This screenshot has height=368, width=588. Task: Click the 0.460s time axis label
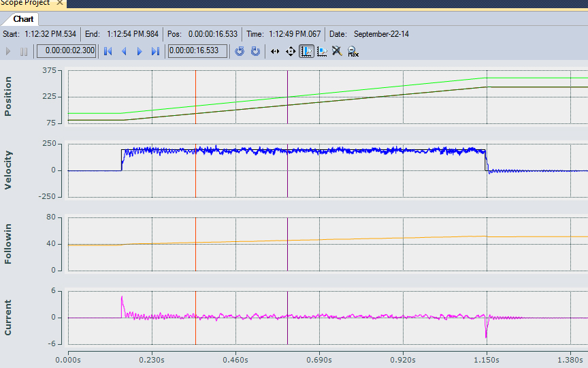[235, 360]
